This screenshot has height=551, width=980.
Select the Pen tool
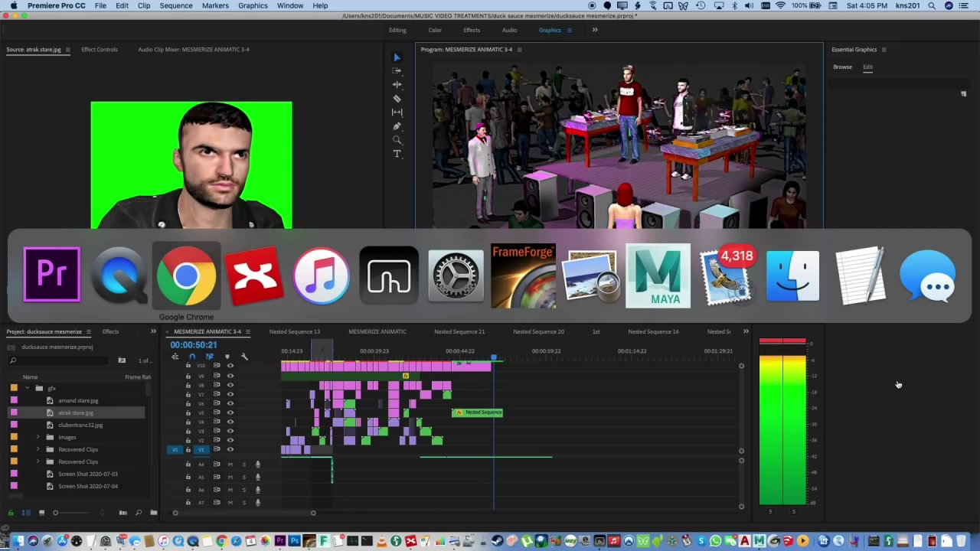point(397,126)
